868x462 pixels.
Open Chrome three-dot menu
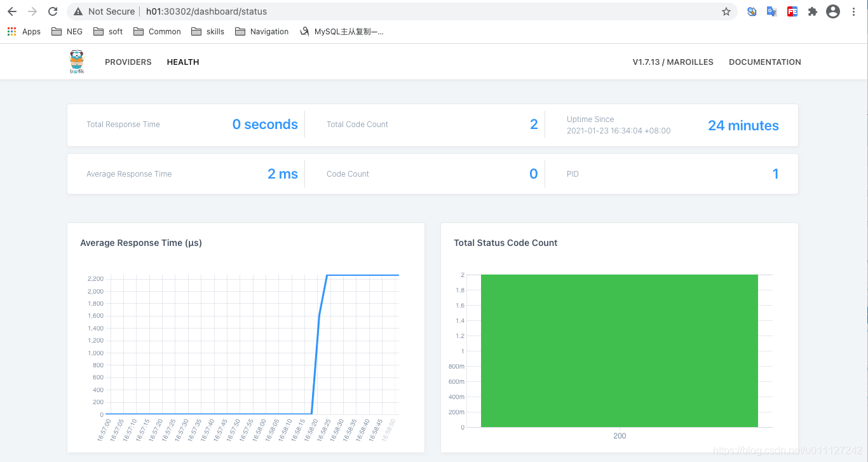coord(853,11)
